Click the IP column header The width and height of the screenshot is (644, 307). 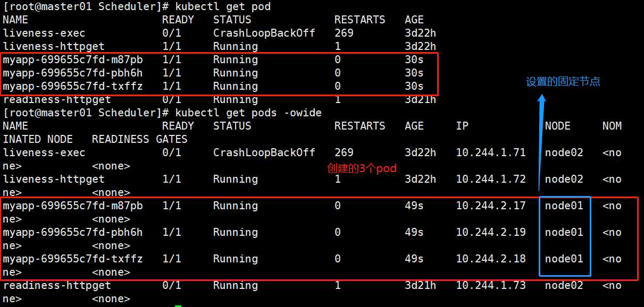coord(462,126)
